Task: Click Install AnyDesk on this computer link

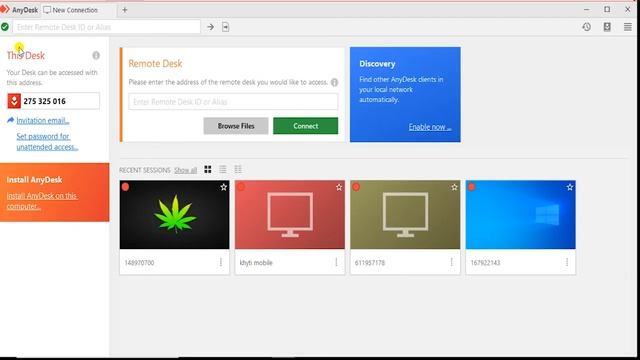Action: pos(41,201)
